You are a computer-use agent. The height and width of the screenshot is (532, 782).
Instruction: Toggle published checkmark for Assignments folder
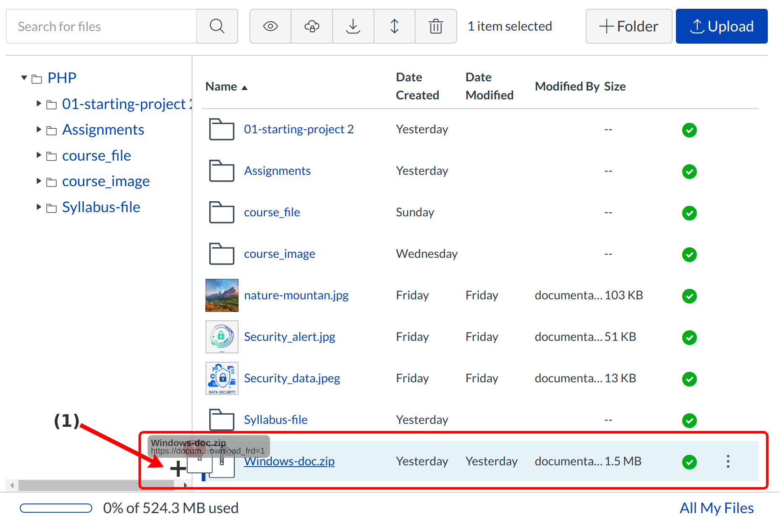(x=689, y=171)
